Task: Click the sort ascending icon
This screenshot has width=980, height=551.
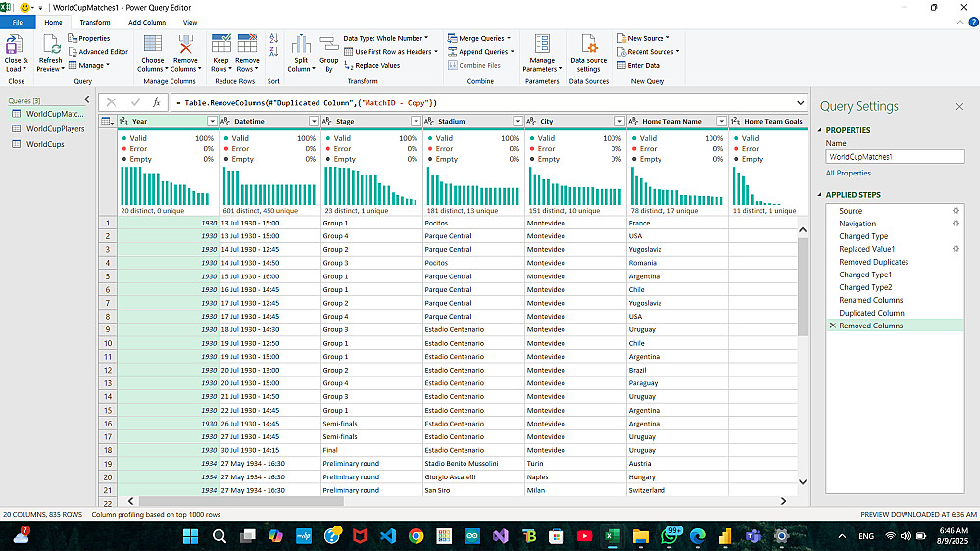Action: pyautogui.click(x=273, y=39)
